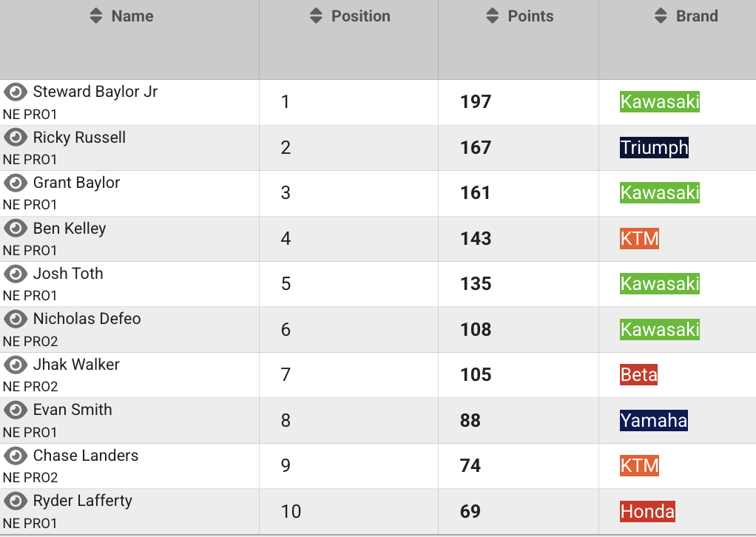Click the eye icon next to Ricky Russell
This screenshot has width=756, height=537.
[16, 138]
